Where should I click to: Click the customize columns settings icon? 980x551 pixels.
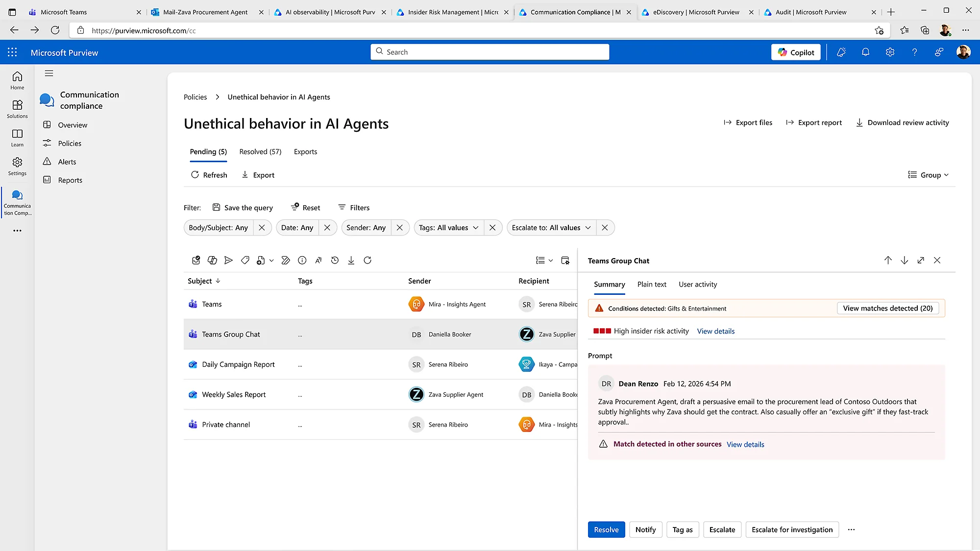coord(565,260)
